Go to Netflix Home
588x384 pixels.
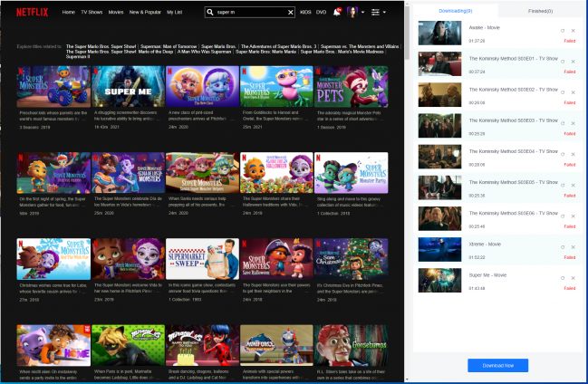click(69, 12)
